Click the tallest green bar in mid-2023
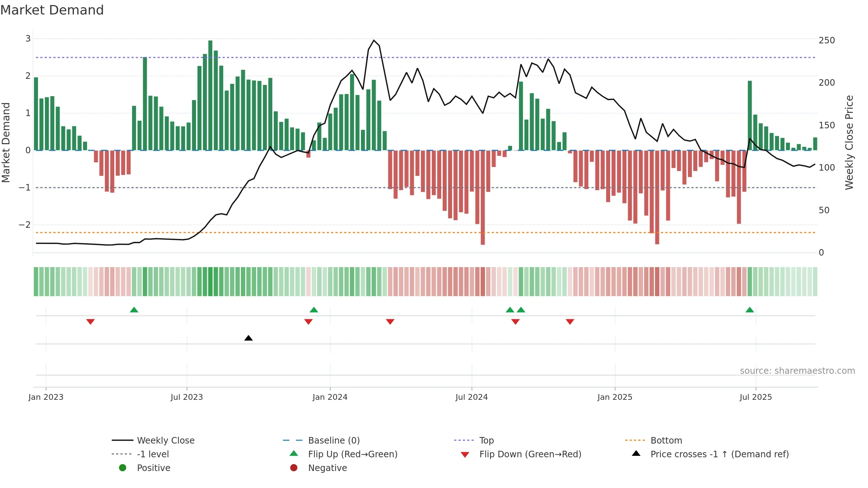Screen dimensions: 868x488 (x=210, y=95)
